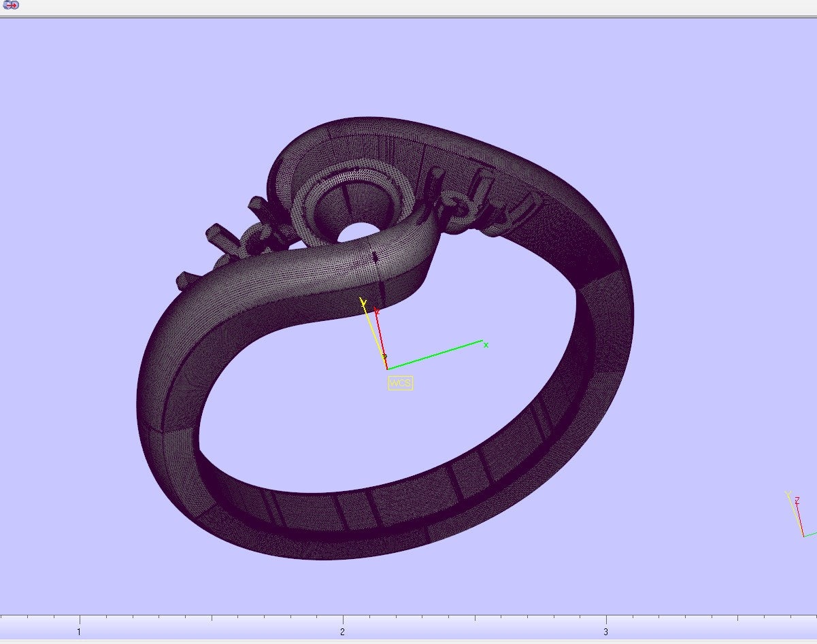Click the yellow Y label on WCS axis
Image resolution: width=817 pixels, height=644 pixels.
tap(363, 303)
